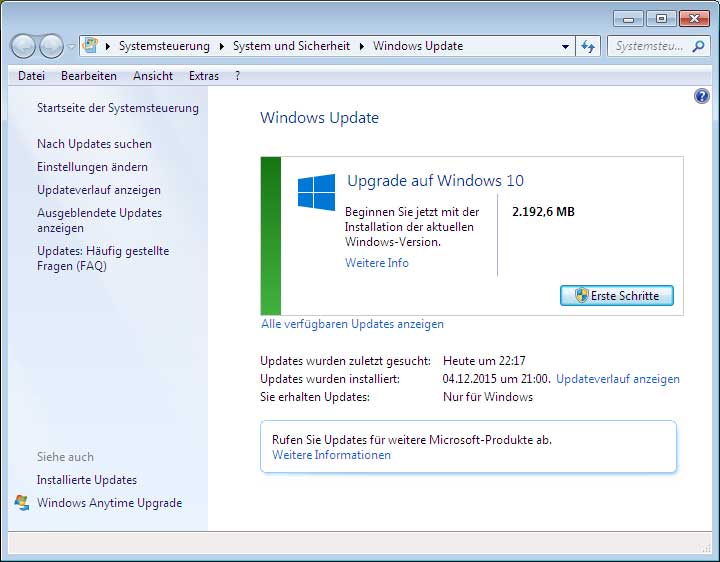Click the Erste Schritte button
720x562 pixels.
(x=617, y=296)
